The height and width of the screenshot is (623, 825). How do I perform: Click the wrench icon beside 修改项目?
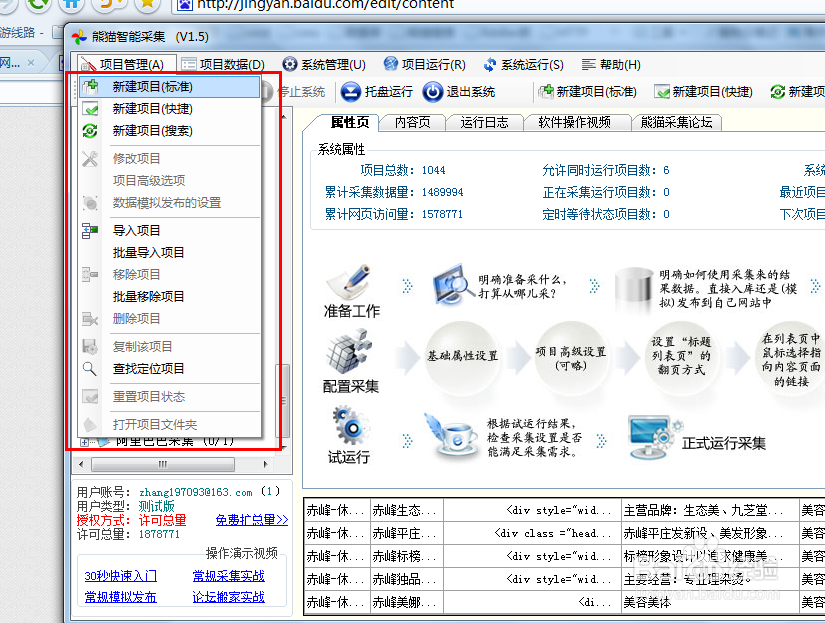tap(90, 158)
